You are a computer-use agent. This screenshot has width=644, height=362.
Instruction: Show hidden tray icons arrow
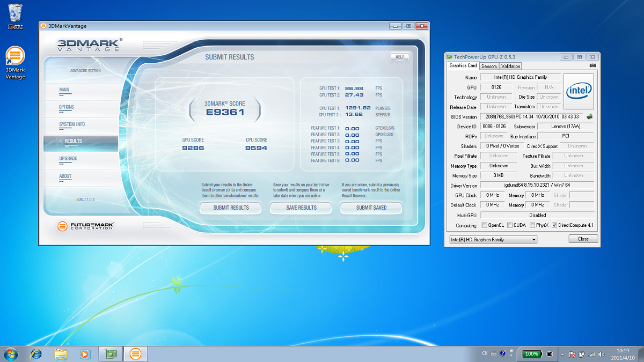[x=562, y=354]
